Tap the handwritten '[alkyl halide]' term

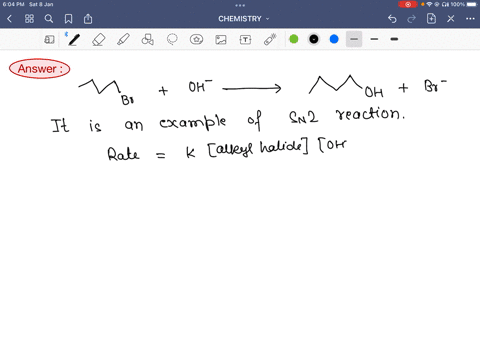click(x=258, y=148)
